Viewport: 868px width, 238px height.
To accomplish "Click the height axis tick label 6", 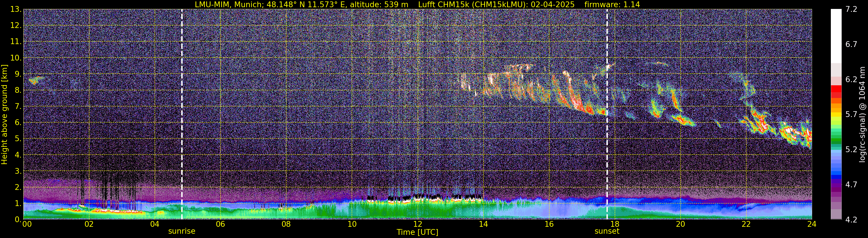I will click(x=18, y=123).
